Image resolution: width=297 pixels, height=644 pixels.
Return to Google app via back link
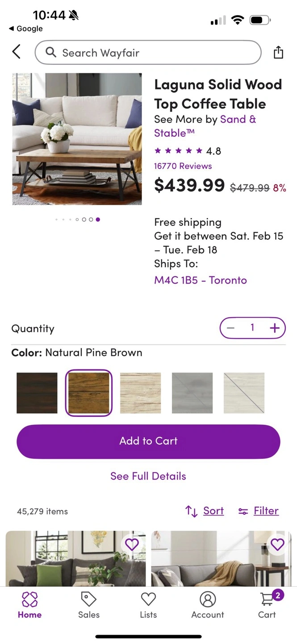point(26,29)
